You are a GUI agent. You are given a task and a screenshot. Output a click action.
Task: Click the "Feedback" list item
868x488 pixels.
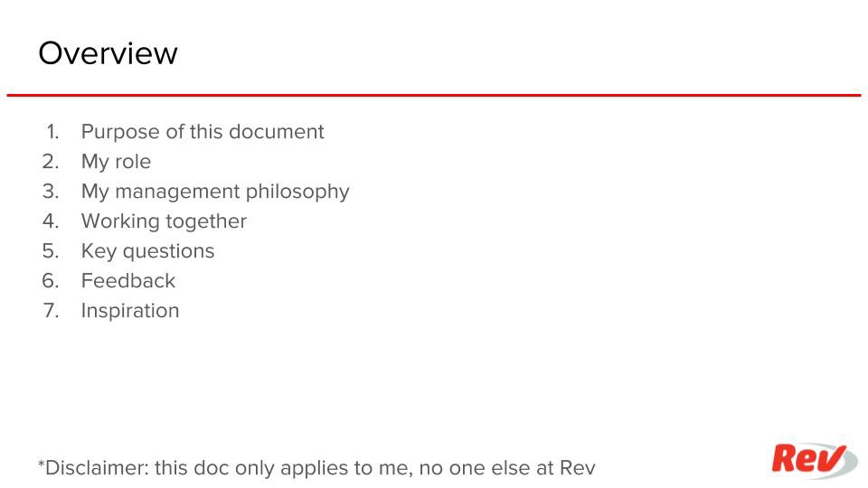pyautogui.click(x=128, y=281)
